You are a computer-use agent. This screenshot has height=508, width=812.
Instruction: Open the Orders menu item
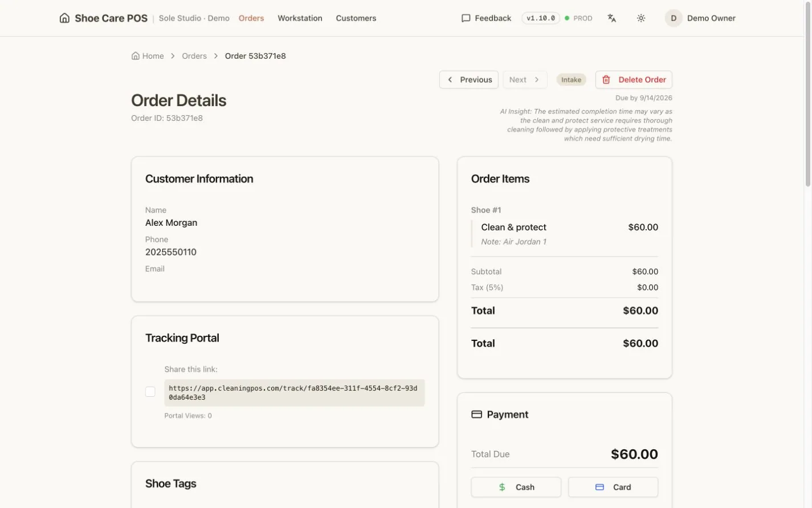click(251, 18)
